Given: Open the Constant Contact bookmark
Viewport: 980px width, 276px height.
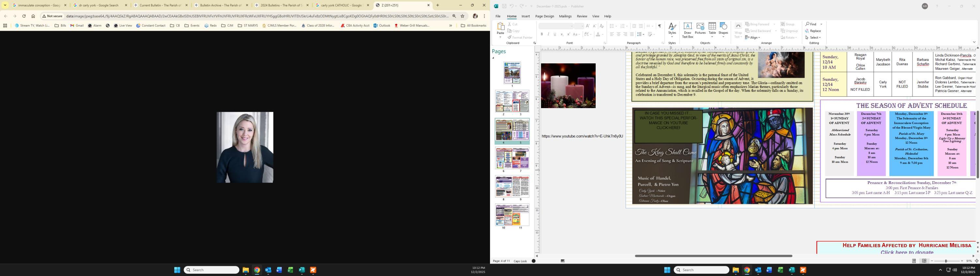Looking at the screenshot, I should coord(151,26).
